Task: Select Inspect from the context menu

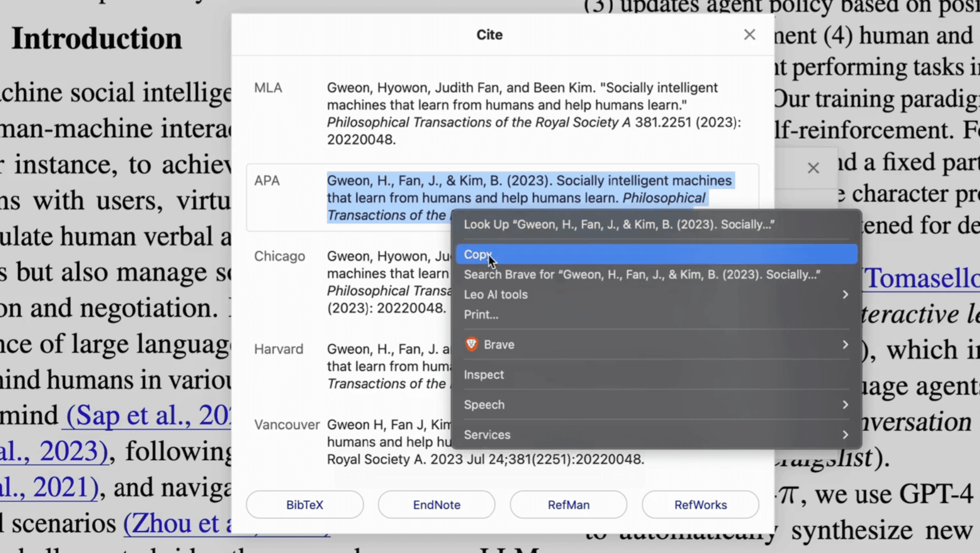Action: tap(484, 375)
